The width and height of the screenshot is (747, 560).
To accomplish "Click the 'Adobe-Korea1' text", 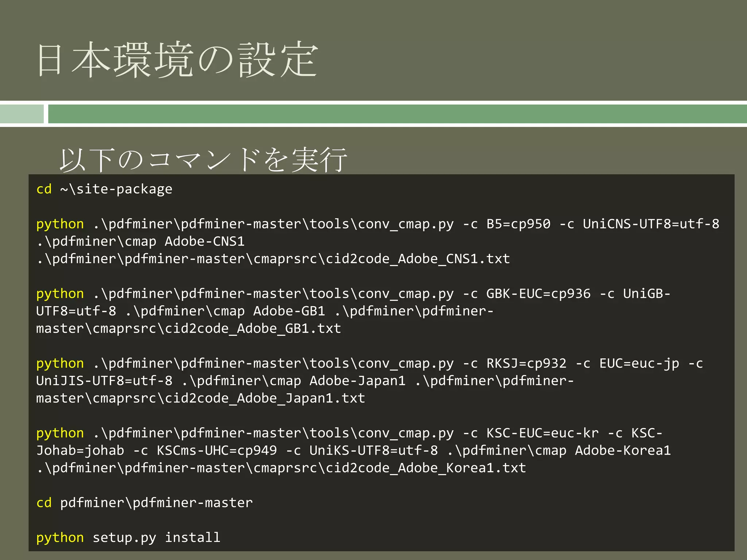I will coord(623,451).
